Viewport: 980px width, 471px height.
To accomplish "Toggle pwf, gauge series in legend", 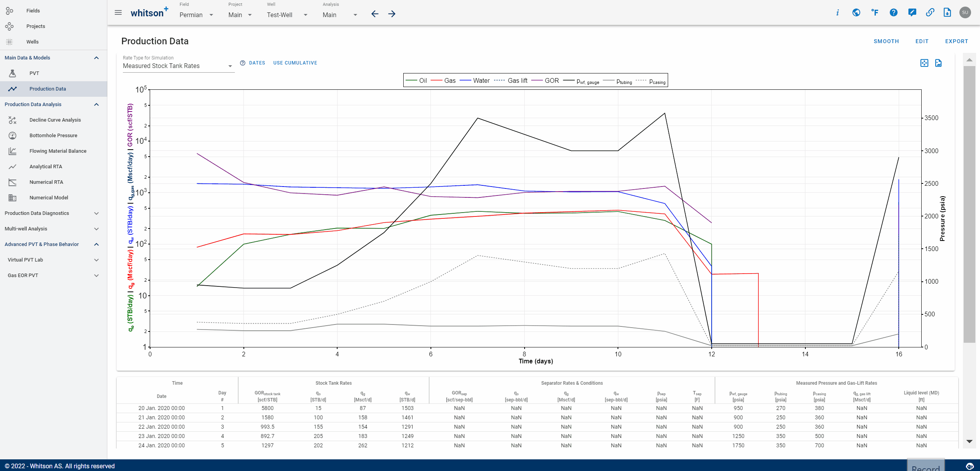I will 581,81.
